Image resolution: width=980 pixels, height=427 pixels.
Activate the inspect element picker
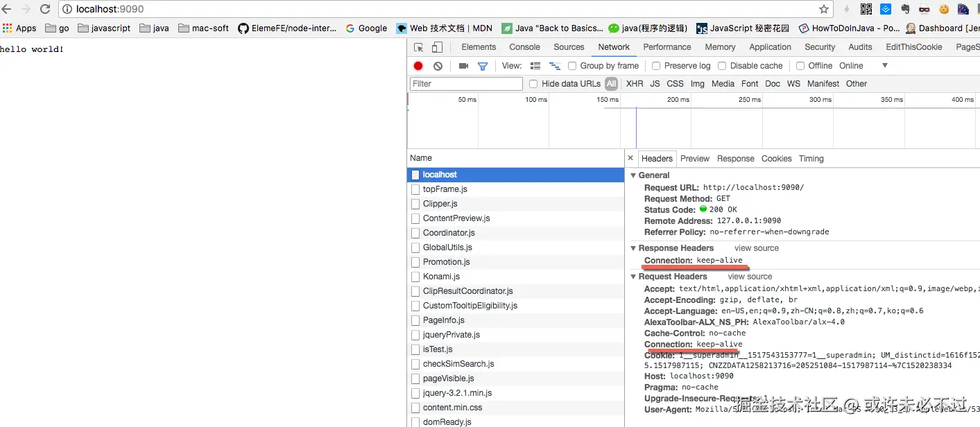[419, 47]
